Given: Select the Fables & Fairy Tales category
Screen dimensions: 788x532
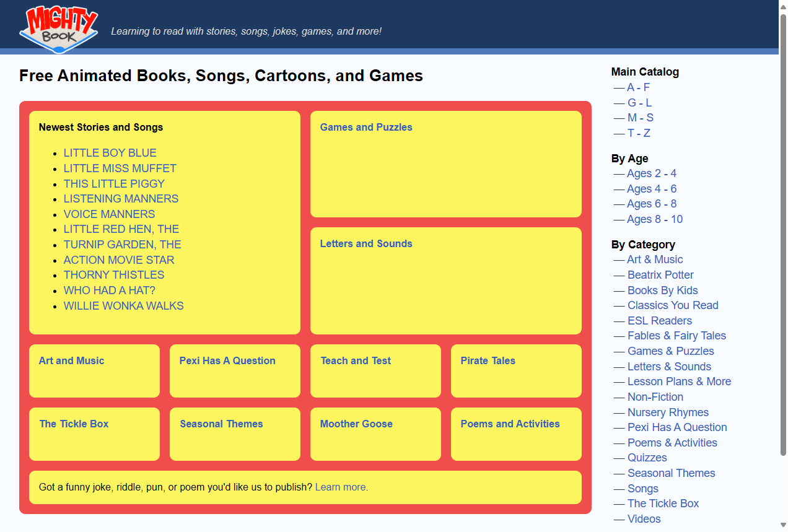Looking at the screenshot, I should click(x=676, y=336).
